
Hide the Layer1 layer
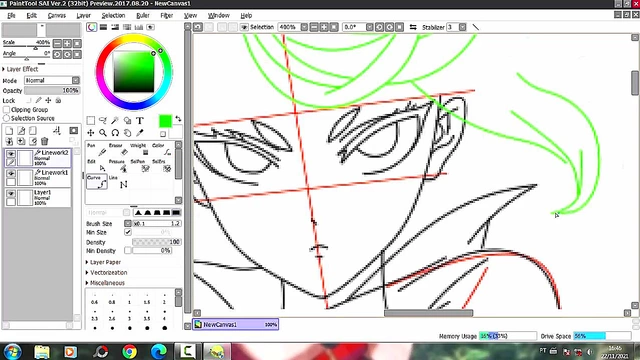[11, 193]
